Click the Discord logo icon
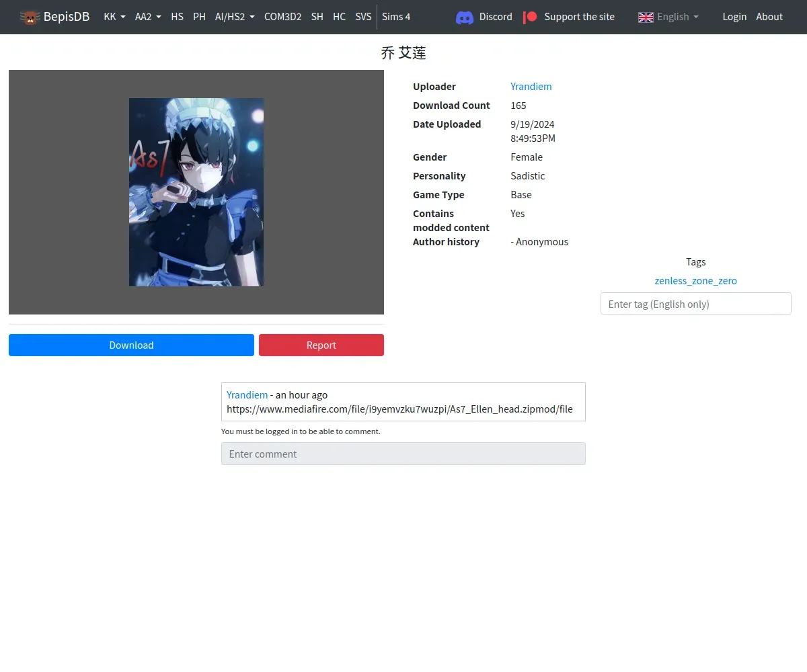807x672 pixels. [465, 17]
